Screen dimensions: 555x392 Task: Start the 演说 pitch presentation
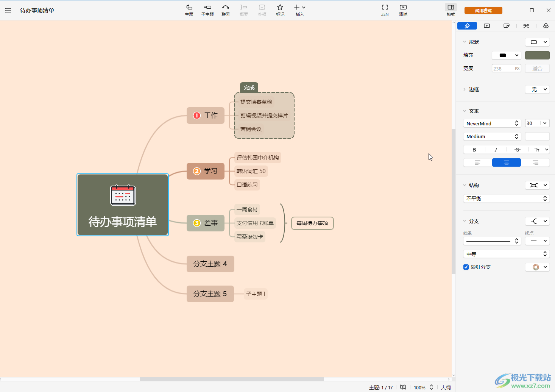coord(403,10)
